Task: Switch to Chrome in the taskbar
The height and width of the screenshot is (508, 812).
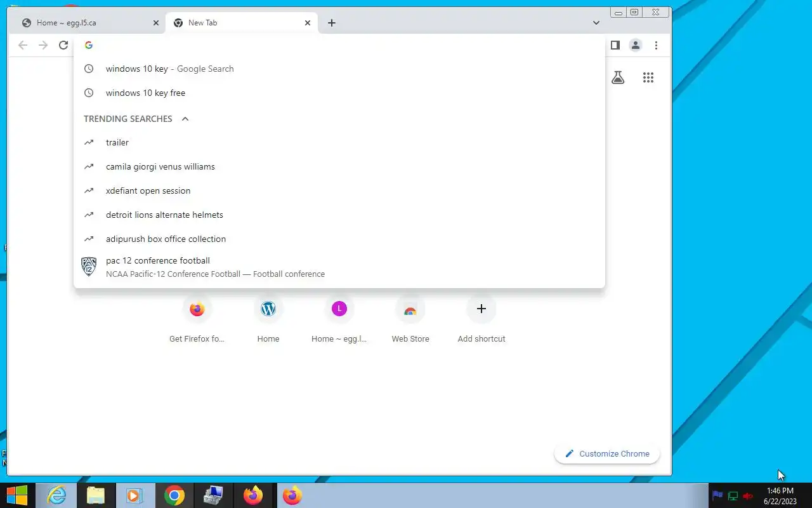Action: click(x=174, y=495)
